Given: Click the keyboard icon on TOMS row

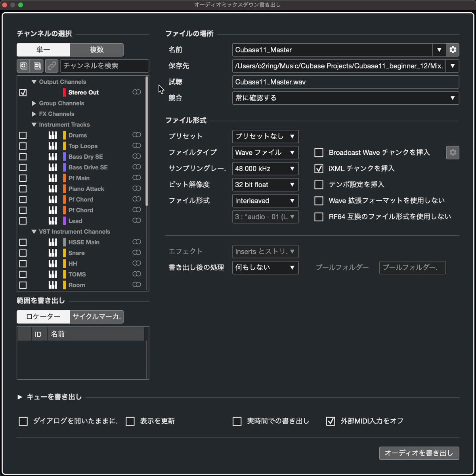Looking at the screenshot, I should (53, 274).
